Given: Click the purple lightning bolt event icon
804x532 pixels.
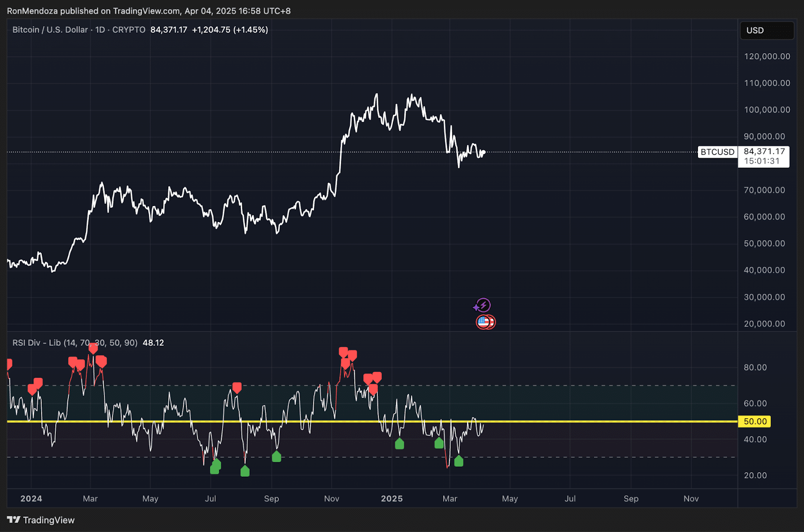Looking at the screenshot, I should [482, 305].
